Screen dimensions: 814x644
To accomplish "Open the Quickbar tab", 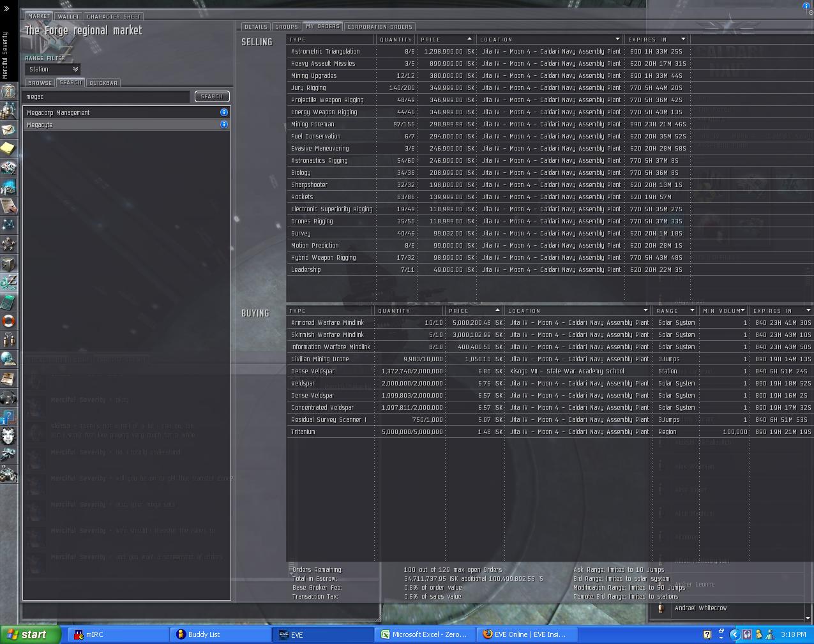I will tap(103, 83).
